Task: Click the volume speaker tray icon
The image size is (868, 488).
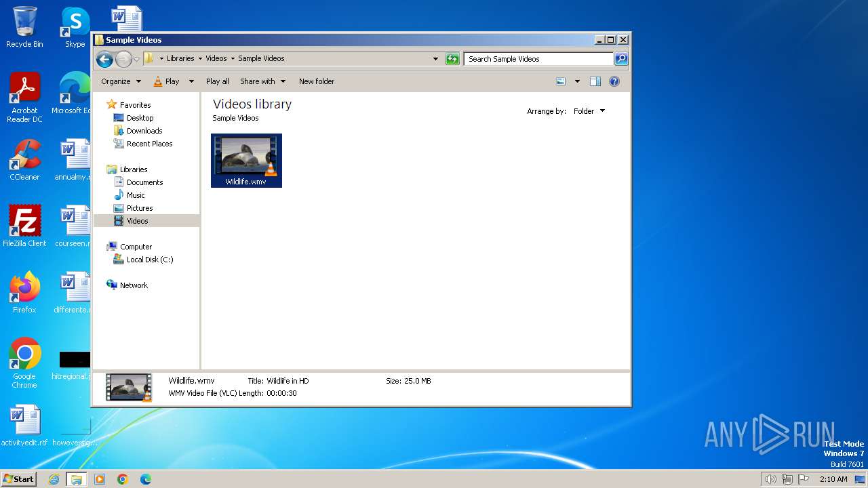Action: [x=770, y=479]
